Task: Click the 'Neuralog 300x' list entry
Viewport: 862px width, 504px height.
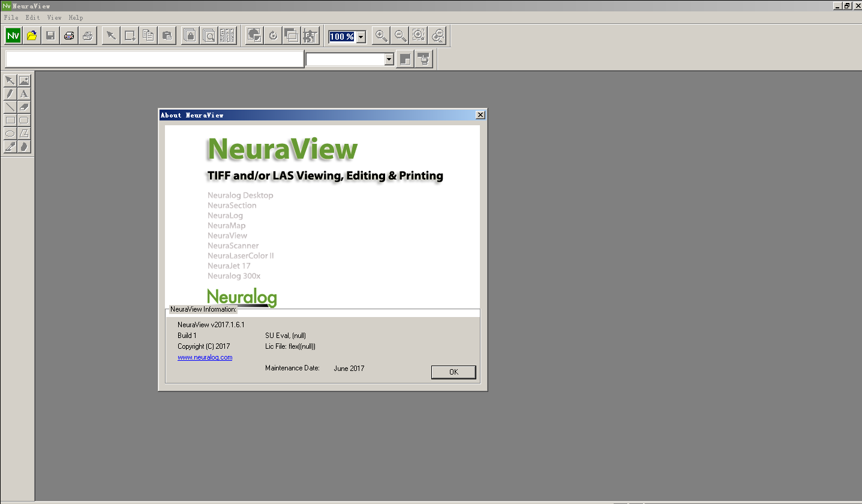Action: pyautogui.click(x=234, y=276)
